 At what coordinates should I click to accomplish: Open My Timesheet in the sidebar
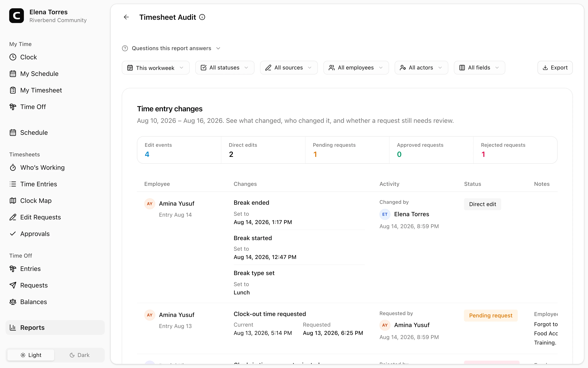(x=55, y=90)
